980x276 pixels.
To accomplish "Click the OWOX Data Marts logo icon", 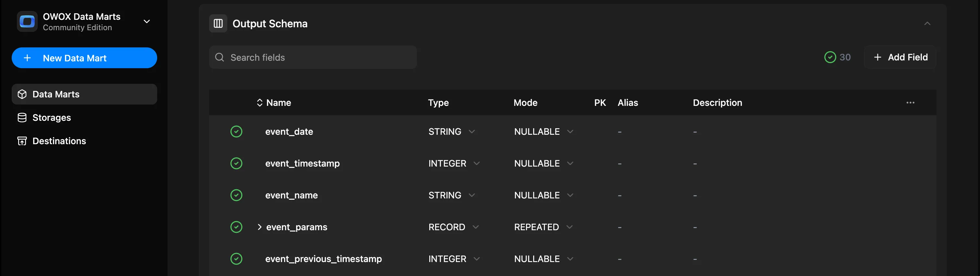I will click(x=27, y=22).
